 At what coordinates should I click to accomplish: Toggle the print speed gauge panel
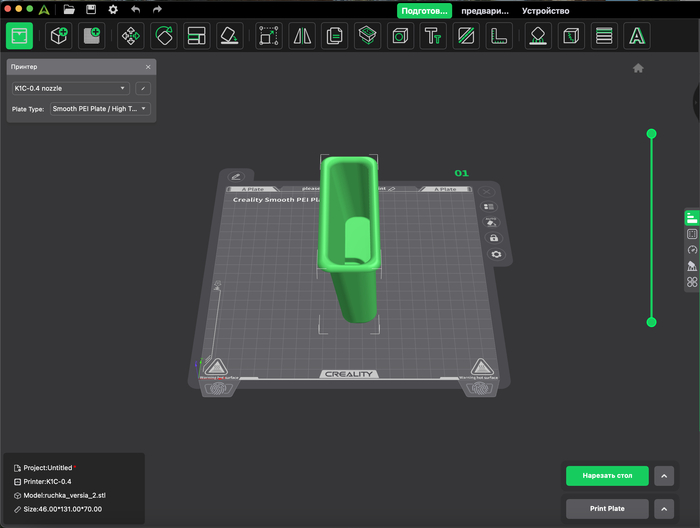point(691,250)
